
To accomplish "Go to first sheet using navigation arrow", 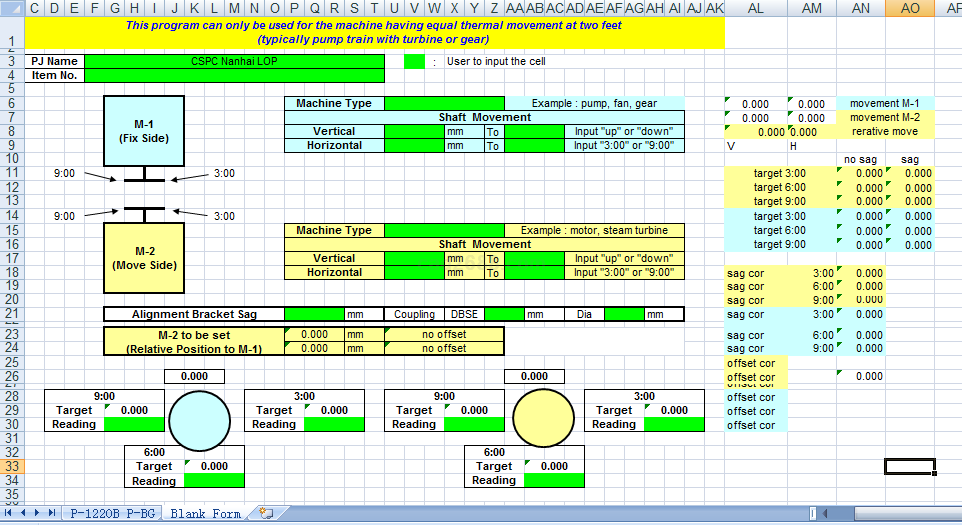I will pyautogui.click(x=10, y=513).
